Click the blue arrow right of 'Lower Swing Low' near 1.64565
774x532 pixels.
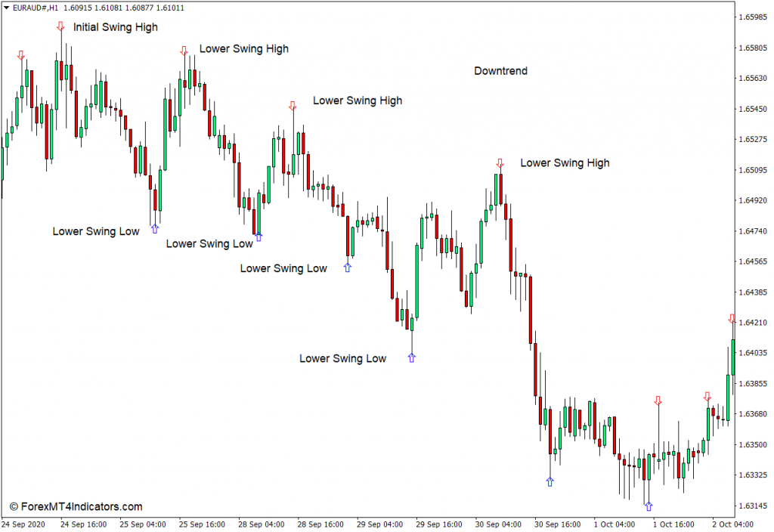point(348,268)
